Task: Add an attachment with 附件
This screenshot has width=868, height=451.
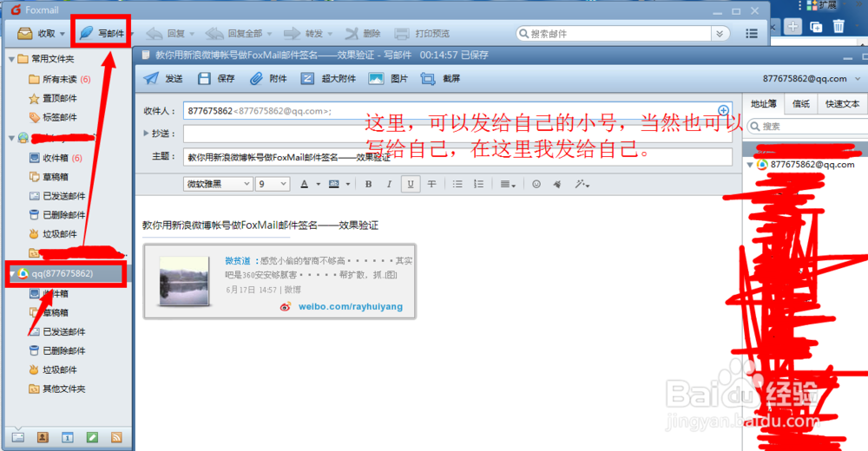Action: [268, 79]
